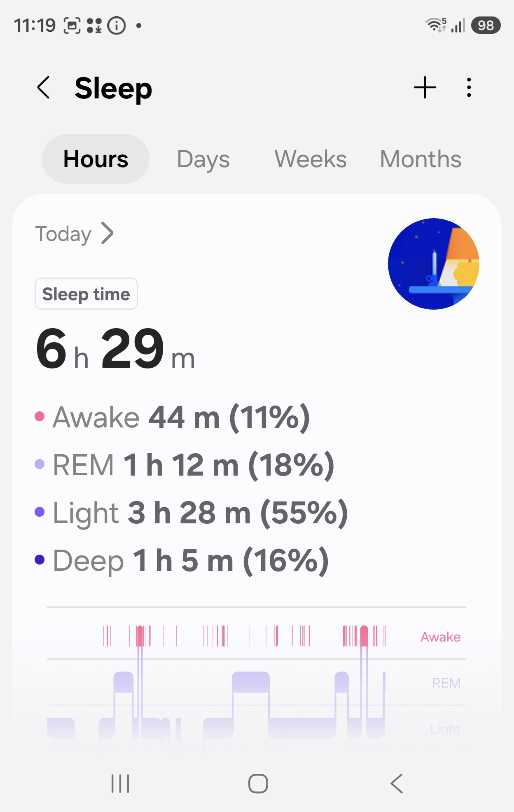Screen dimensions: 514x812
Task: Tap the Deep 1 h 5 m entry
Action: pos(182,560)
